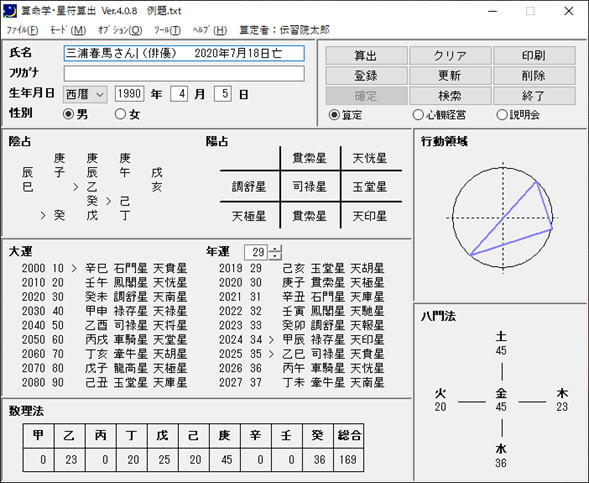Increase the 年運 value with up arrow

pyautogui.click(x=275, y=249)
